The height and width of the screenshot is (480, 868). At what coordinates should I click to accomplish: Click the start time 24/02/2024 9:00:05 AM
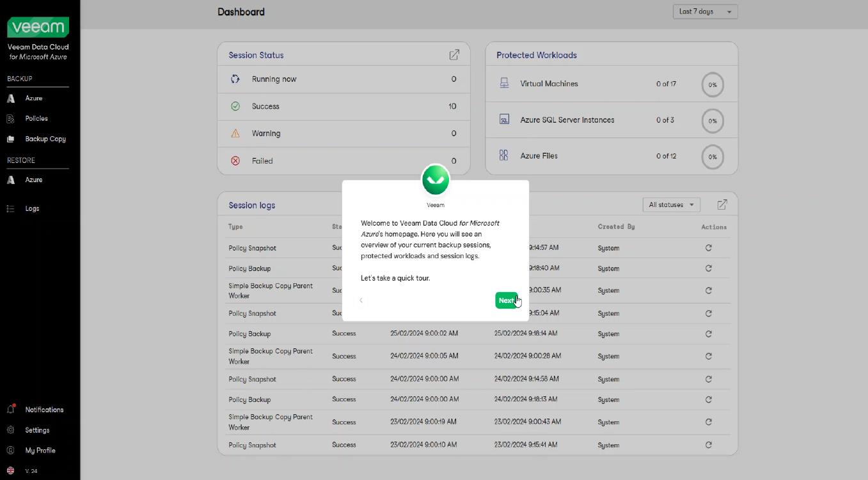click(424, 356)
